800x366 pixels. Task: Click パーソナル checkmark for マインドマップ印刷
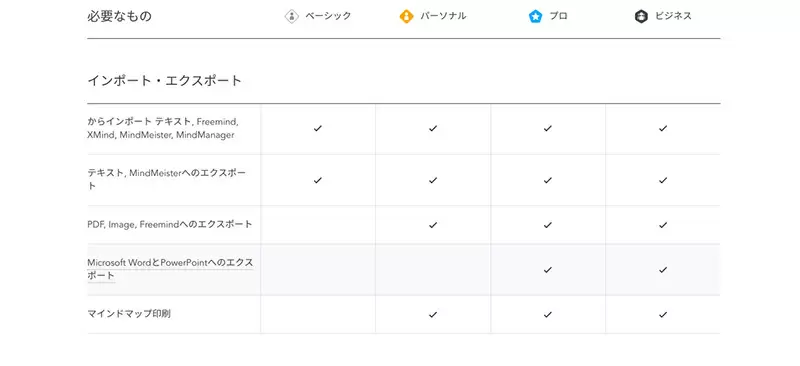pyautogui.click(x=433, y=314)
